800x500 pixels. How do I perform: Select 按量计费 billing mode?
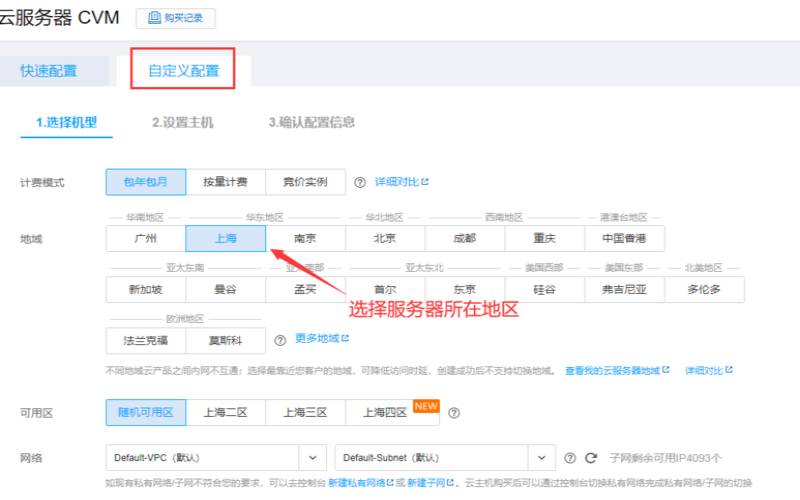click(226, 182)
